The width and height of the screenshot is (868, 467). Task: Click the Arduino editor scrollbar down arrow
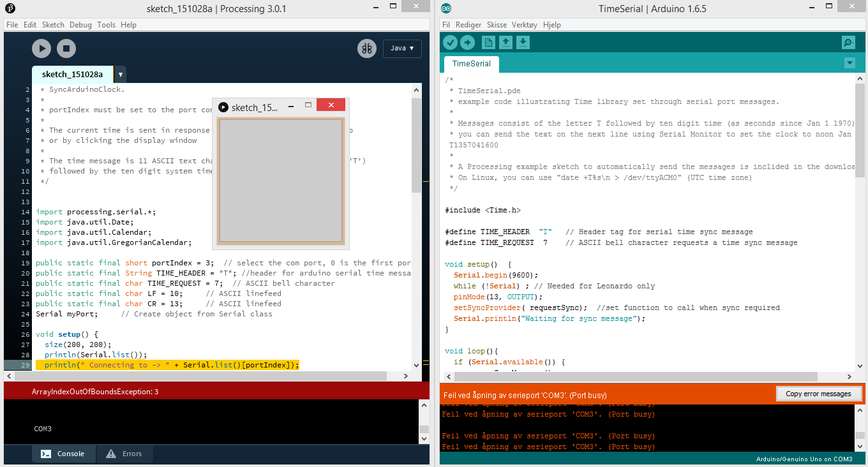click(859, 365)
